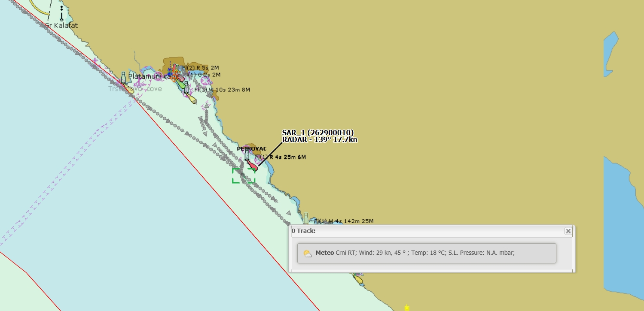Click the Fl(3) W 10s 23m 8M light label
644x311 pixels.
[222, 90]
